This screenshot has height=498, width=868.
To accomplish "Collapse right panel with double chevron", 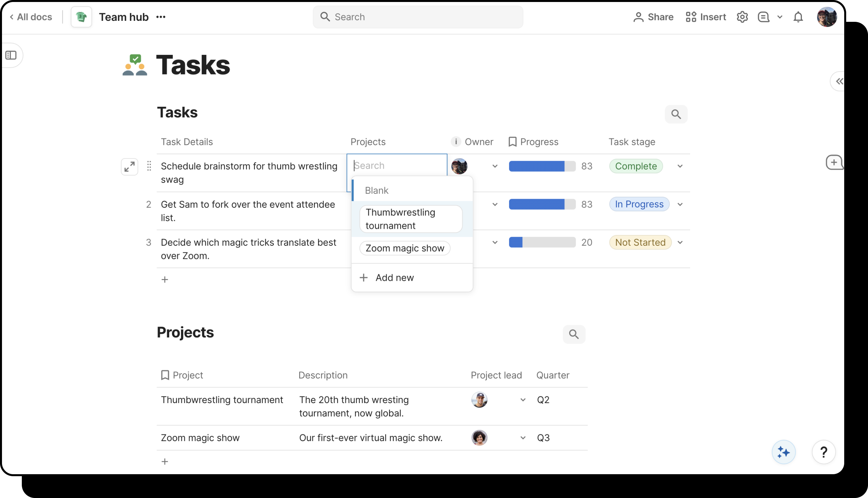I will coord(839,81).
